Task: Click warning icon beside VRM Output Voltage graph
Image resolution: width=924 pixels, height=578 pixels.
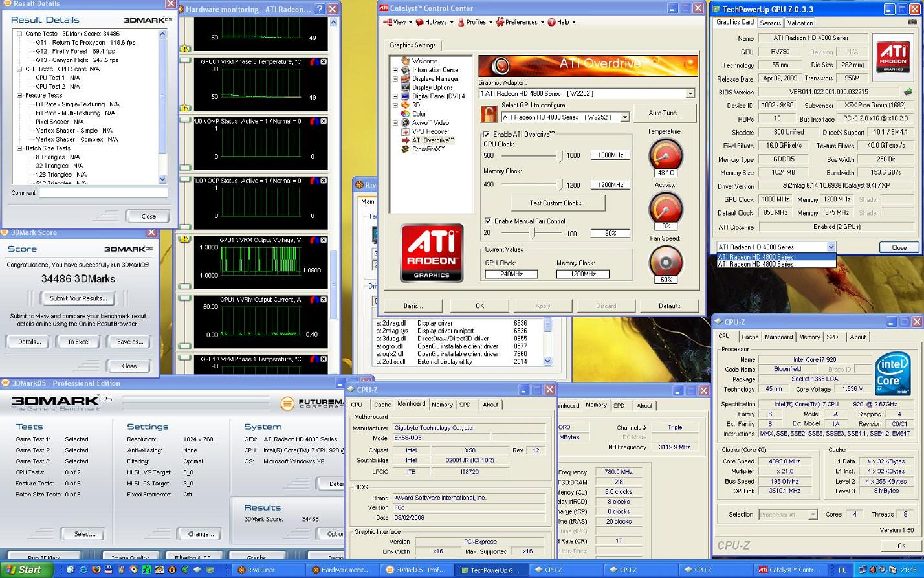Action: pyautogui.click(x=185, y=239)
